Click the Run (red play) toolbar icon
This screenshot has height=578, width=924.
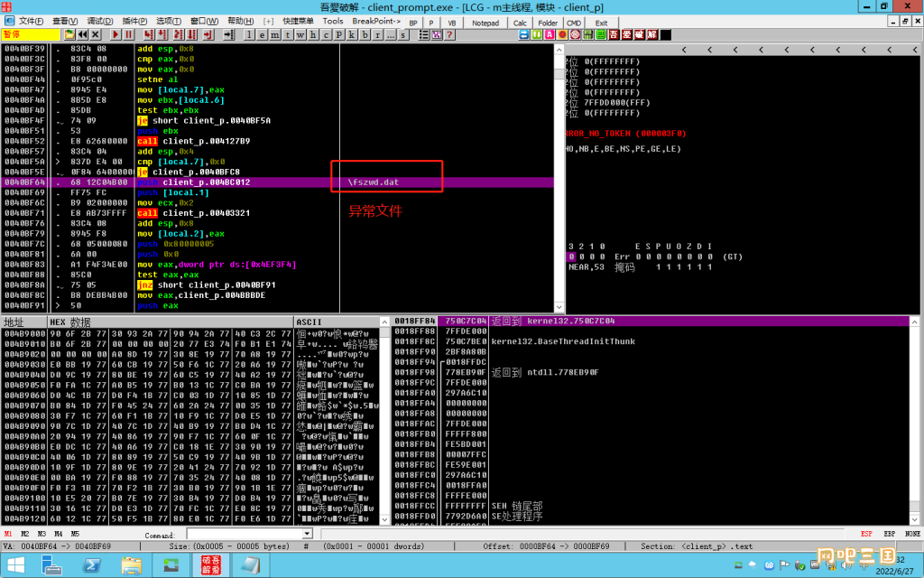(x=115, y=35)
